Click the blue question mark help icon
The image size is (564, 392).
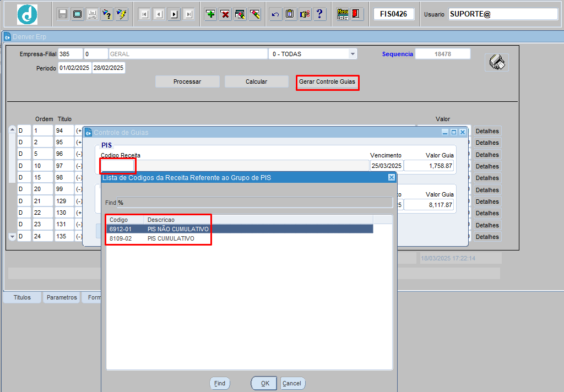coord(319,14)
